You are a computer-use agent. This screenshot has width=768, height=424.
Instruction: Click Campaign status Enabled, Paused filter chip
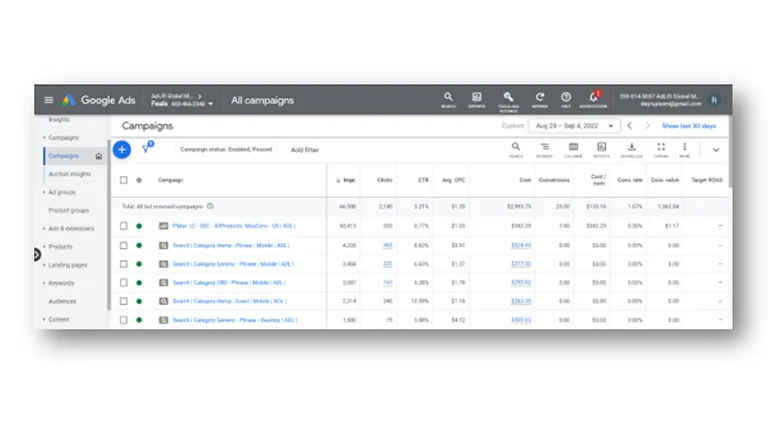[x=226, y=149]
